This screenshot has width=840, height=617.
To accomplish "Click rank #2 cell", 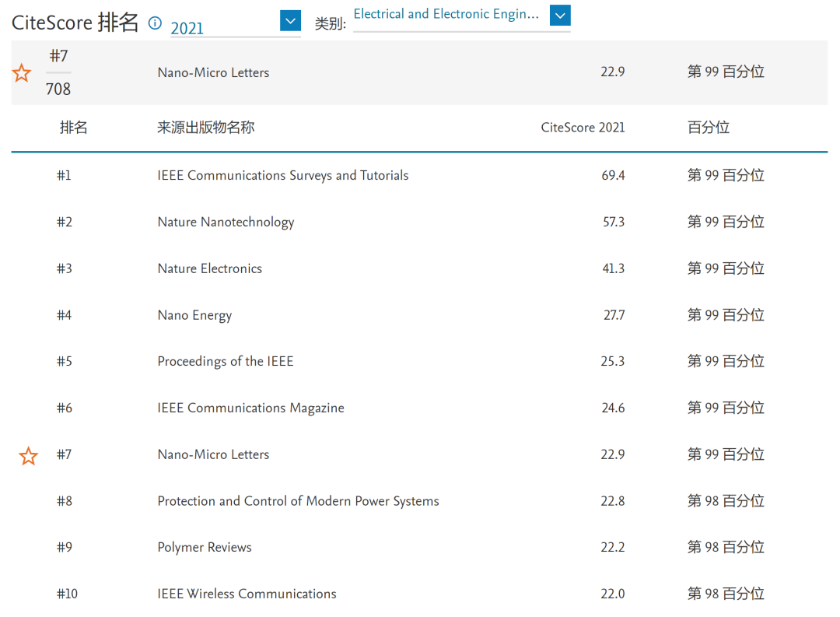I will coord(65,222).
